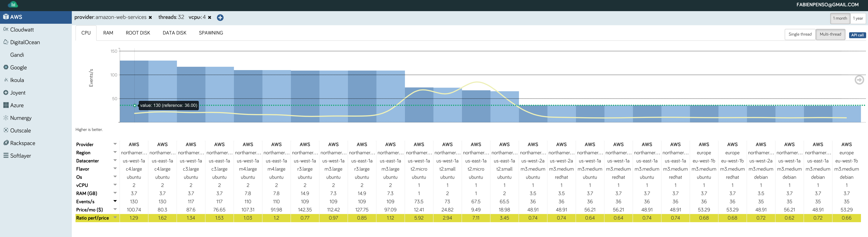This screenshot has width=868, height=237.
Task: Click the Cloudwatt provider icon
Action: 6,29
